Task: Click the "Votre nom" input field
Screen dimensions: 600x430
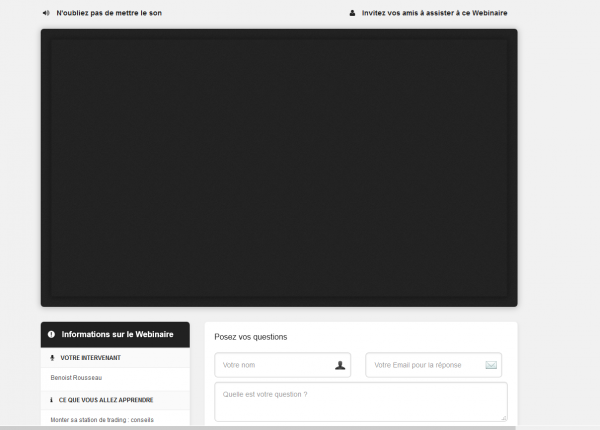Action: (x=282, y=365)
